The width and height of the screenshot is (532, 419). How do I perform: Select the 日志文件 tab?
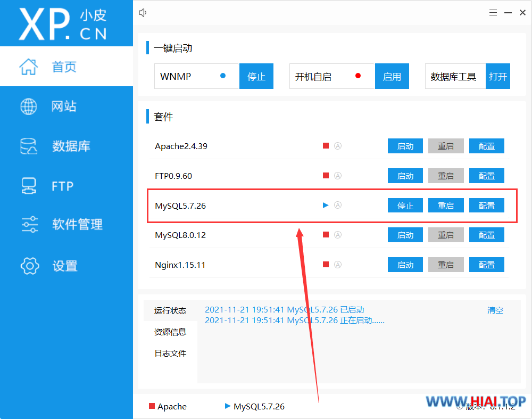point(170,353)
